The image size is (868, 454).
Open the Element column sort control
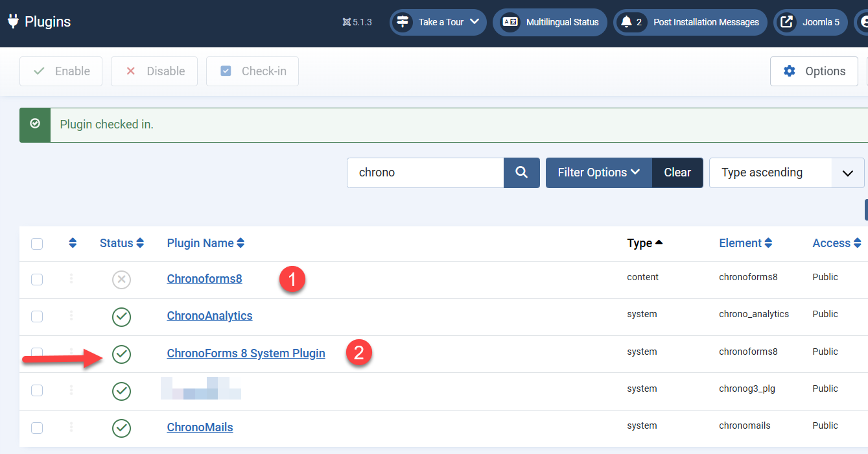click(745, 243)
